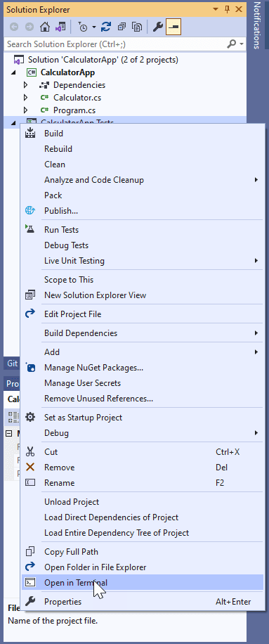This screenshot has width=269, height=644.
Task: Switch between solutions and folder views icon
Action: pyautogui.click(x=60, y=27)
